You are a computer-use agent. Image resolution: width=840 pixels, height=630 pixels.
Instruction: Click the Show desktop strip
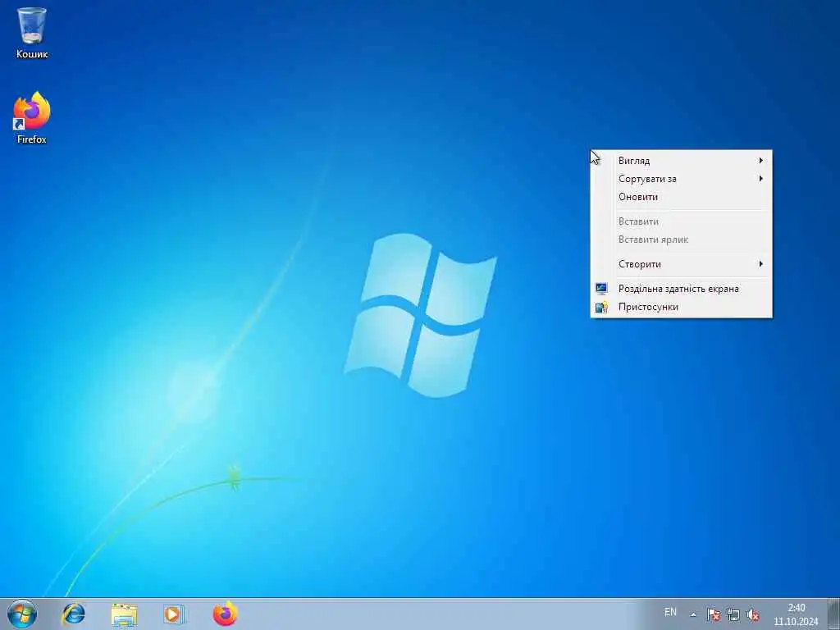833,614
